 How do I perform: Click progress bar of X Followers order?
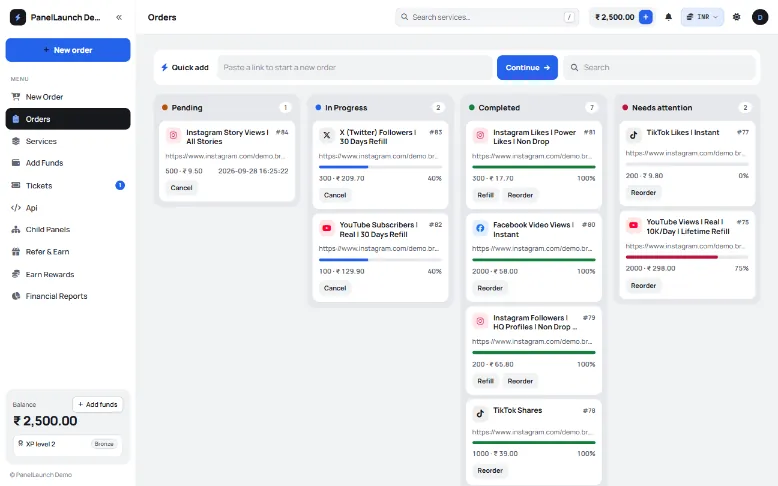click(380, 167)
